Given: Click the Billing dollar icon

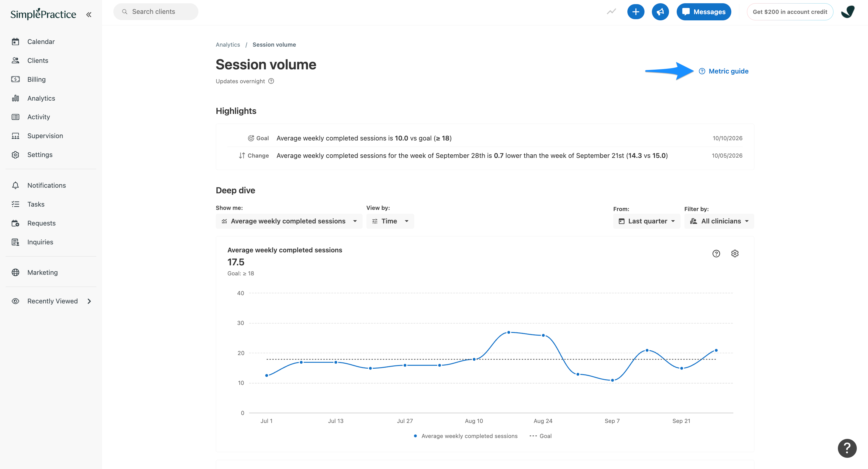Looking at the screenshot, I should (15, 79).
